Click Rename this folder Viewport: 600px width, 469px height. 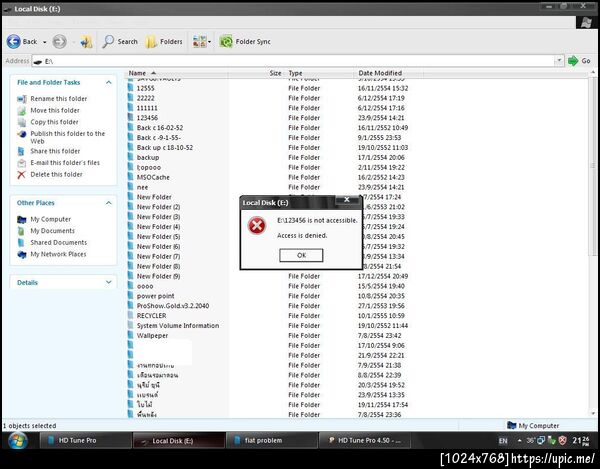(59, 99)
